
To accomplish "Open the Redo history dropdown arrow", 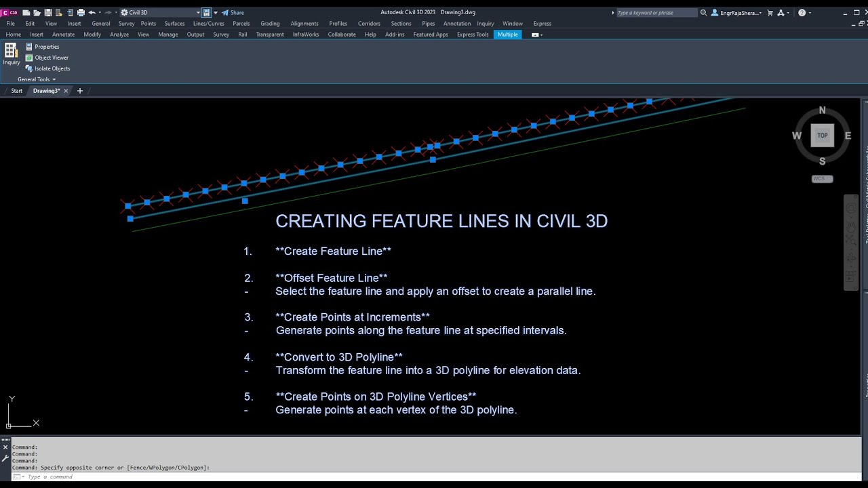I will (x=115, y=12).
